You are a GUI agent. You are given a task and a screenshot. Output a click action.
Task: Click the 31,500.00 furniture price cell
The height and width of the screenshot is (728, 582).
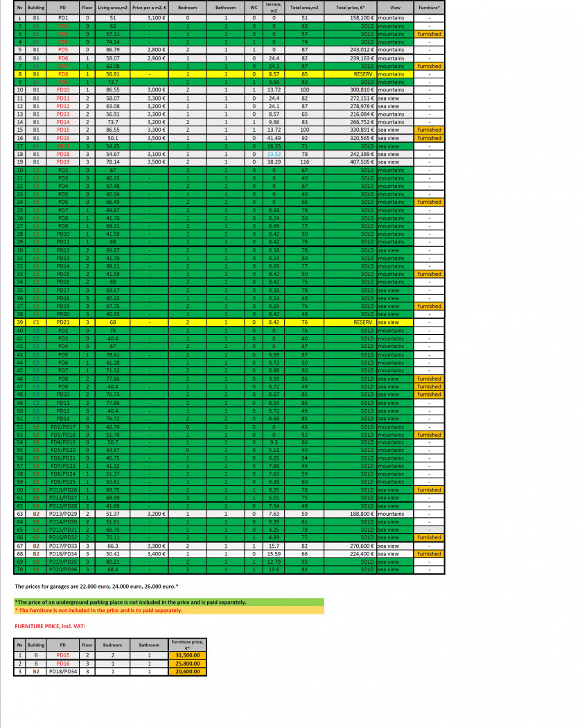(188, 656)
